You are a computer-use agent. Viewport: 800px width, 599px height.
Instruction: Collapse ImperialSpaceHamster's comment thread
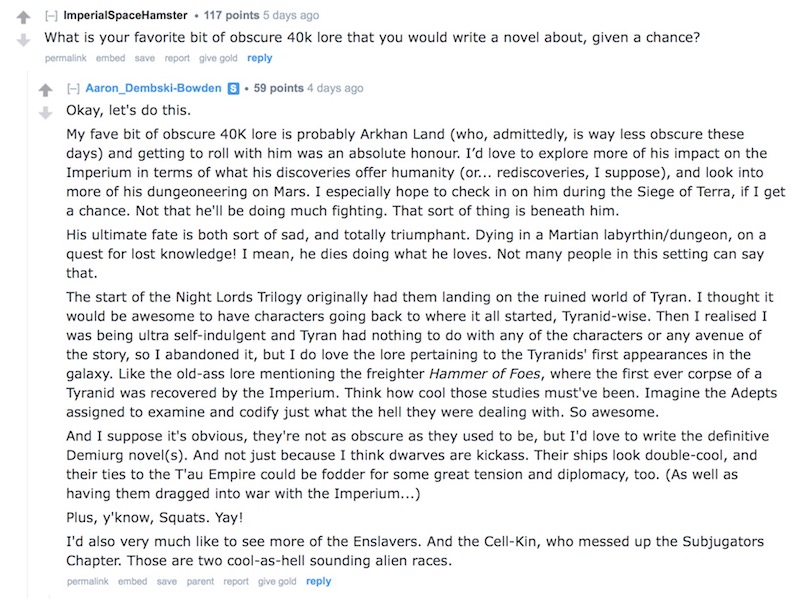pyautogui.click(x=51, y=15)
